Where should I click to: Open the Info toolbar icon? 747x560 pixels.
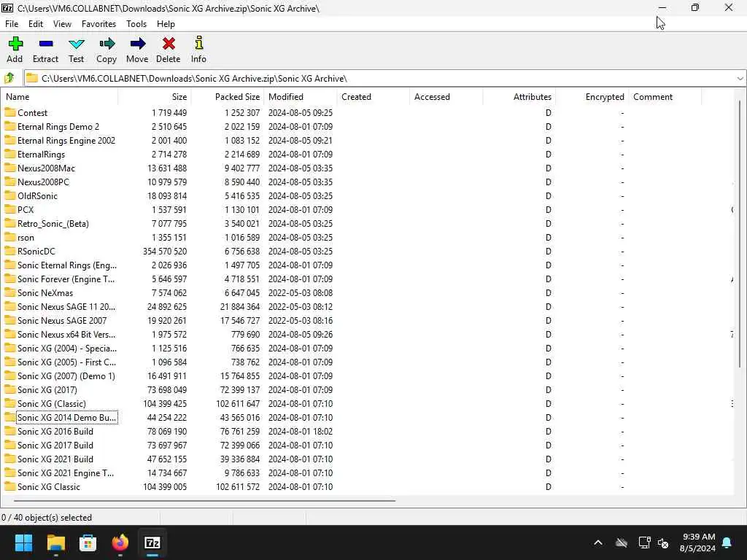[x=198, y=43]
